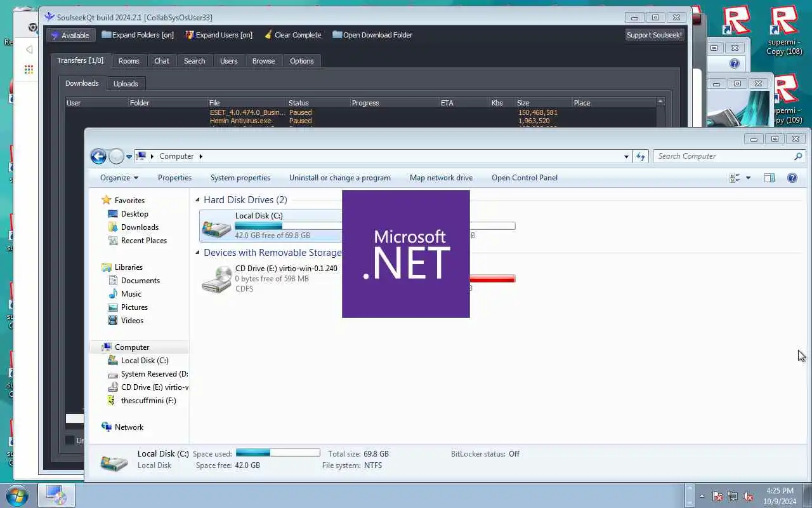
Task: Click the Change your view icon
Action: coord(735,178)
